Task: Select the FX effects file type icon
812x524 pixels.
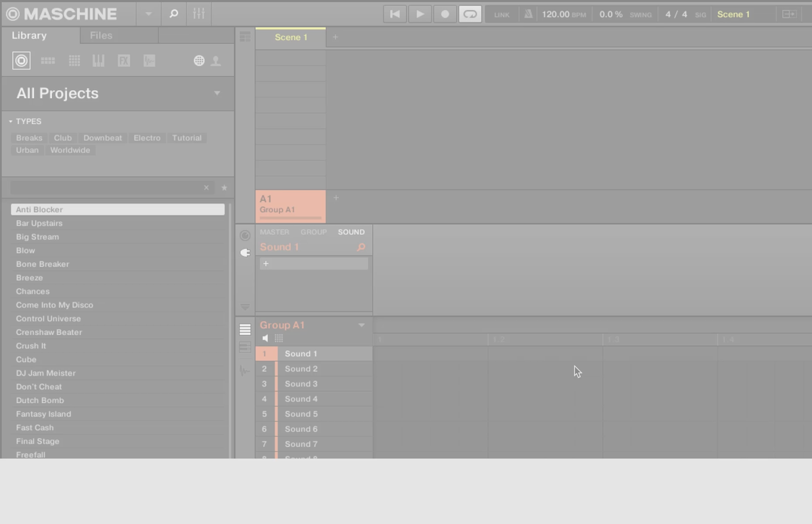Action: [x=124, y=61]
